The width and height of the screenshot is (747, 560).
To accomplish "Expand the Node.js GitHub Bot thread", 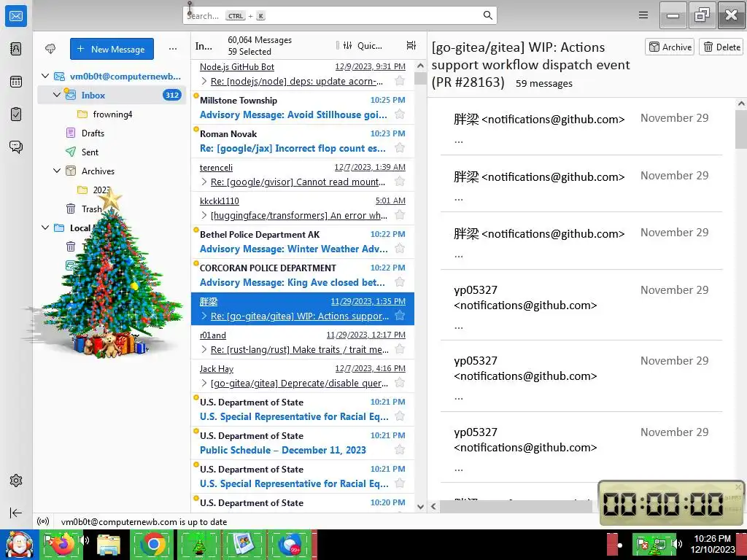I will coord(204,81).
